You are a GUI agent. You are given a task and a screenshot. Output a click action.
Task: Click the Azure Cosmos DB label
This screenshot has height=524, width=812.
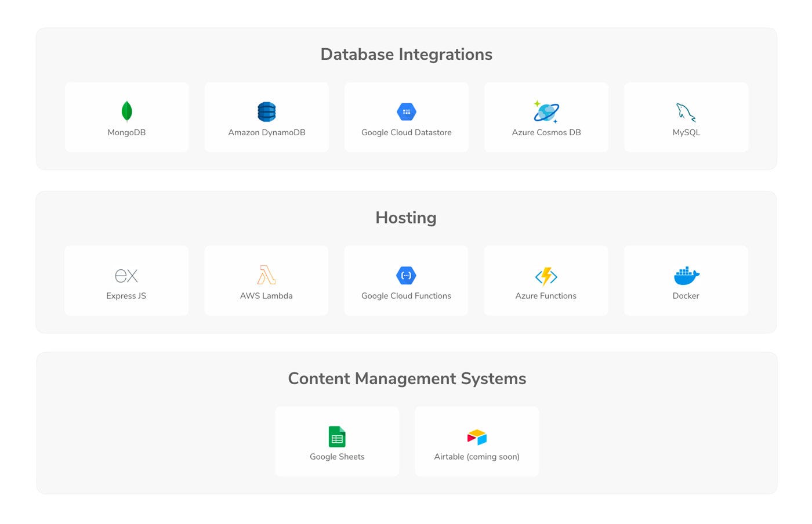tap(546, 132)
